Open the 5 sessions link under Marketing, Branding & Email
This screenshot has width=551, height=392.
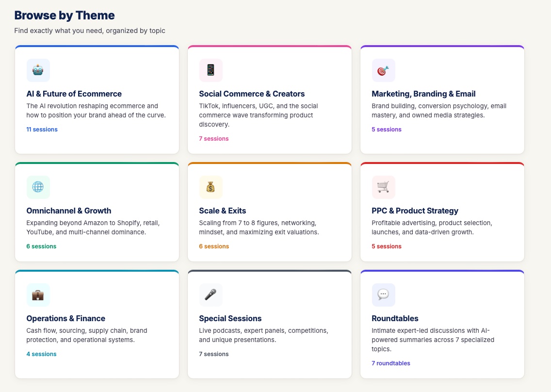click(387, 129)
